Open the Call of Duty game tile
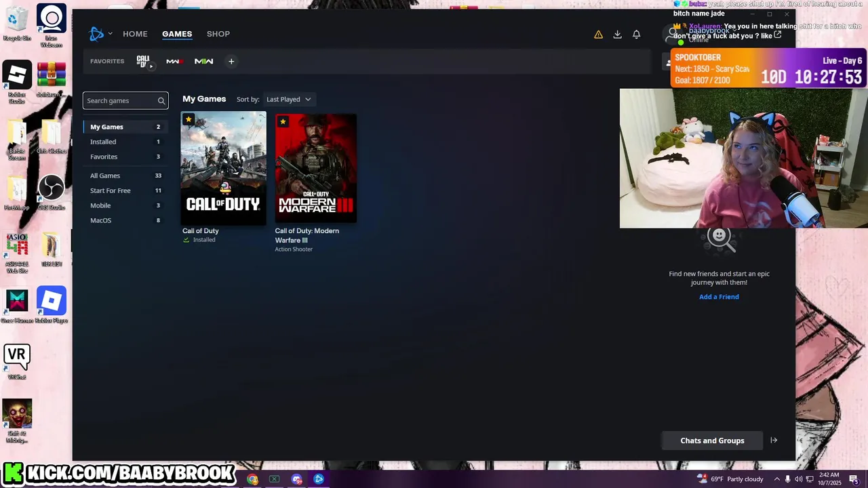 [x=223, y=168]
